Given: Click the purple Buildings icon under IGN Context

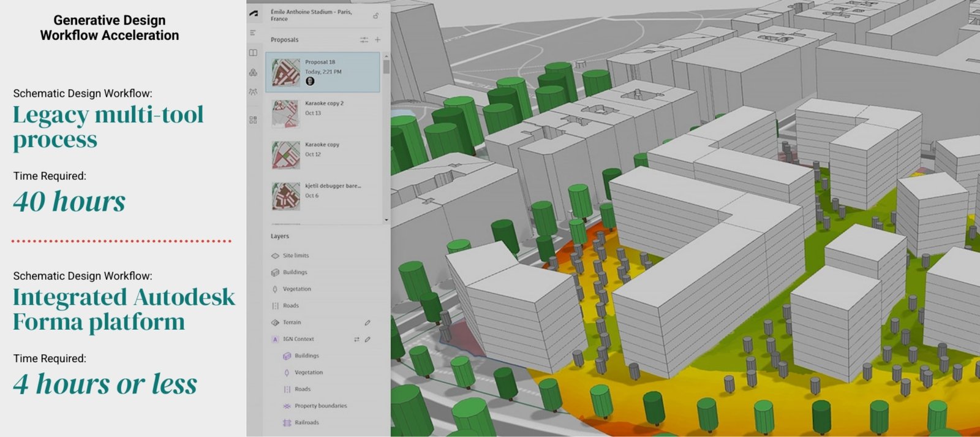Looking at the screenshot, I should tap(287, 355).
